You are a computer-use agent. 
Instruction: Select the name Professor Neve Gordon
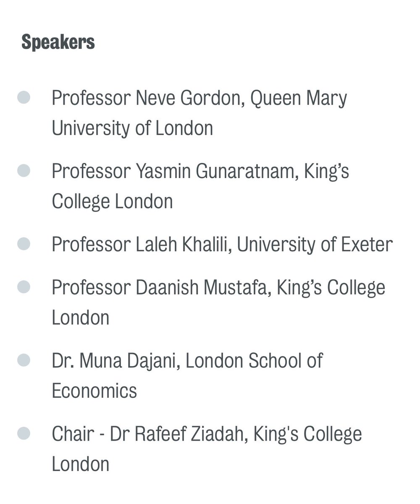coord(148,99)
